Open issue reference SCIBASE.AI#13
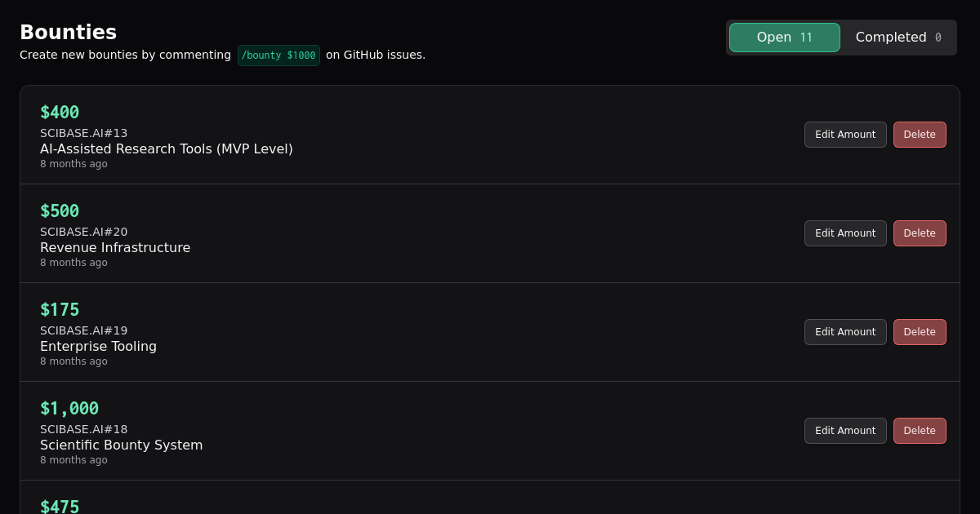Image resolution: width=980 pixels, height=514 pixels. pyautogui.click(x=83, y=133)
